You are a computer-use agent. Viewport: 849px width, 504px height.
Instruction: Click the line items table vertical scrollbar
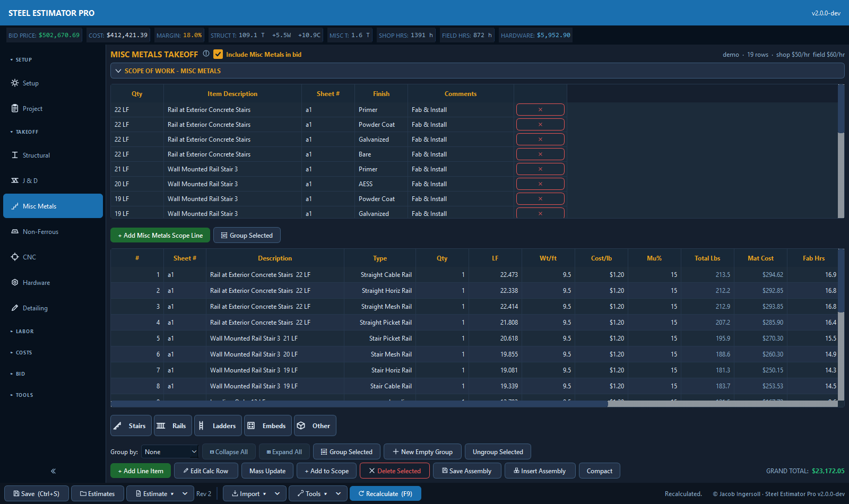click(841, 325)
